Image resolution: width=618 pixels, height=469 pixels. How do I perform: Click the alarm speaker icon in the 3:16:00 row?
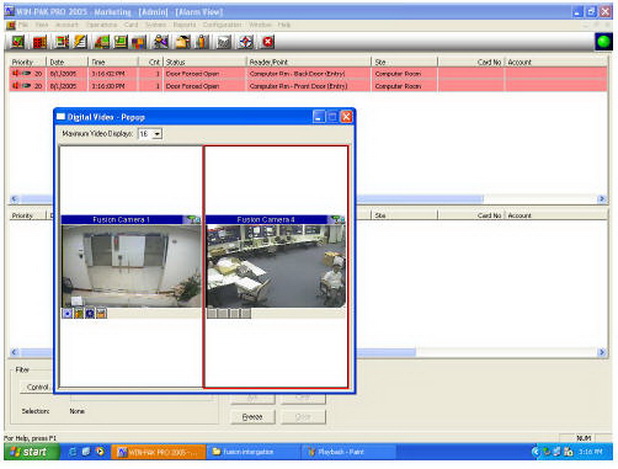[16, 86]
